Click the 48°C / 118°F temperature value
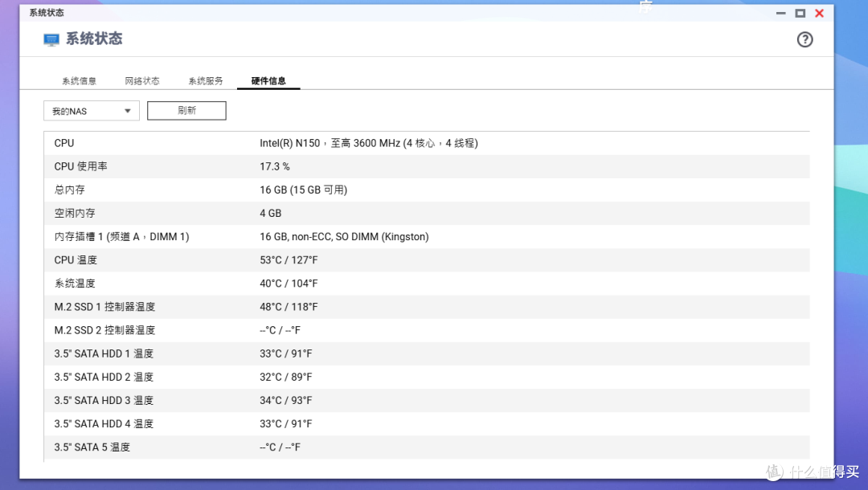 point(289,307)
